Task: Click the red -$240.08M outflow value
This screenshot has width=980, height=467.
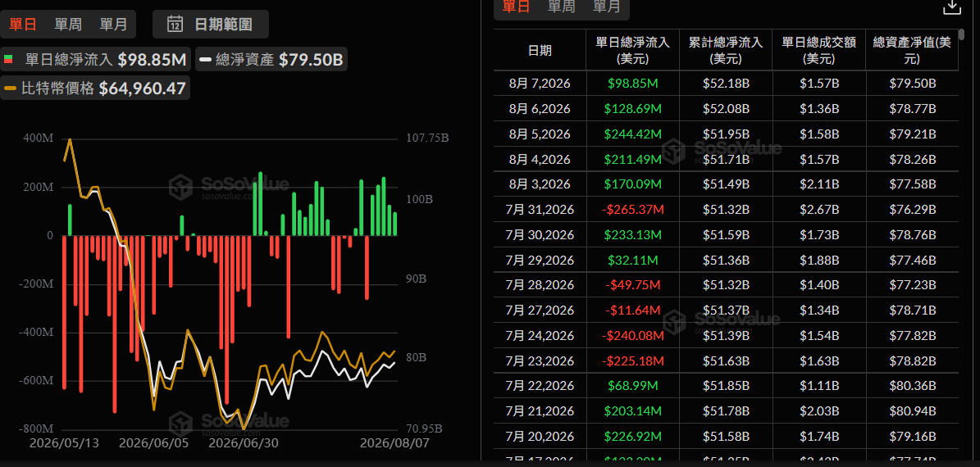Action: click(x=632, y=335)
